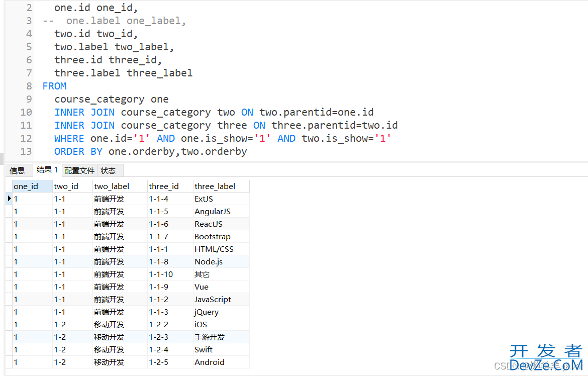Click three_id cell 1-2-4

click(170, 350)
